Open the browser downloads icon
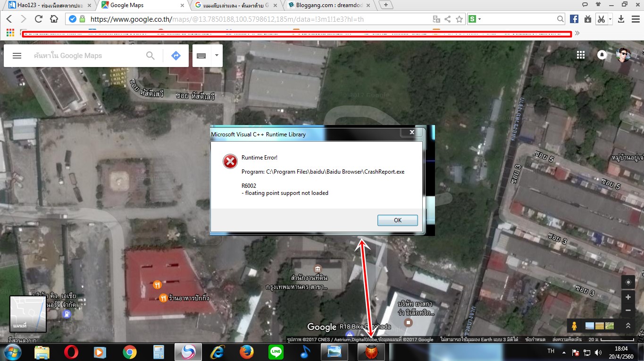 (621, 19)
